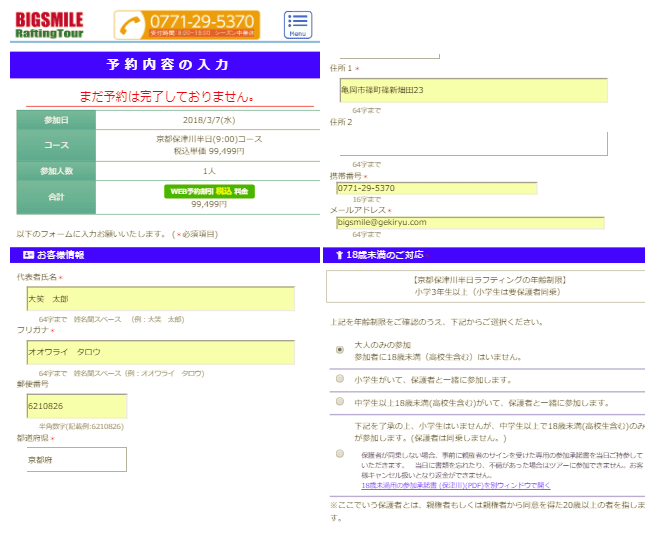The width and height of the screenshot is (663, 533).
Task: Click the メールアドレス email field
Action: (x=470, y=223)
